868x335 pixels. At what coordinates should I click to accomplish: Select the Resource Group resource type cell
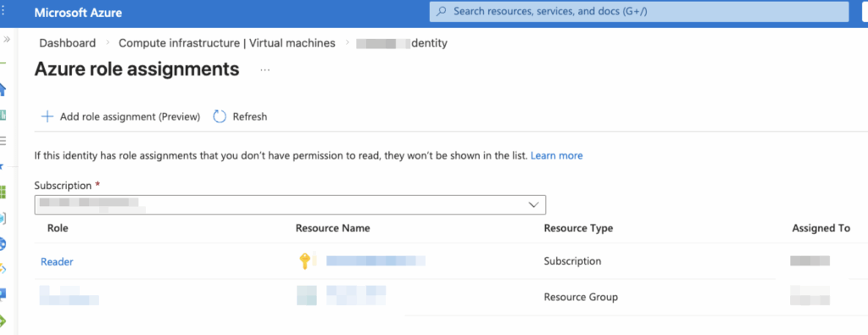tap(581, 298)
